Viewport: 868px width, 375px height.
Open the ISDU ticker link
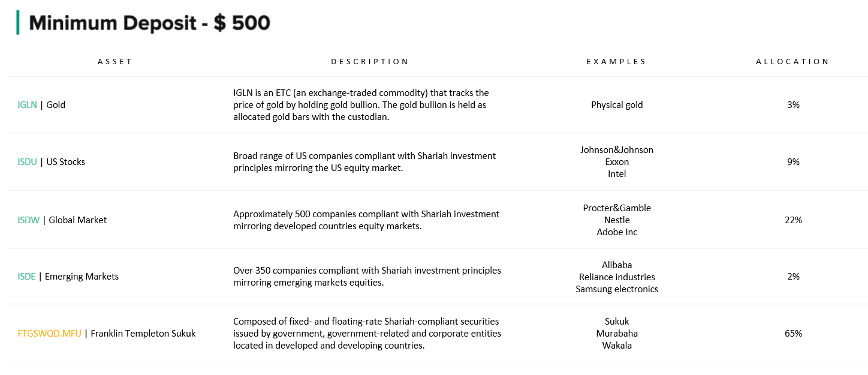coord(28,162)
